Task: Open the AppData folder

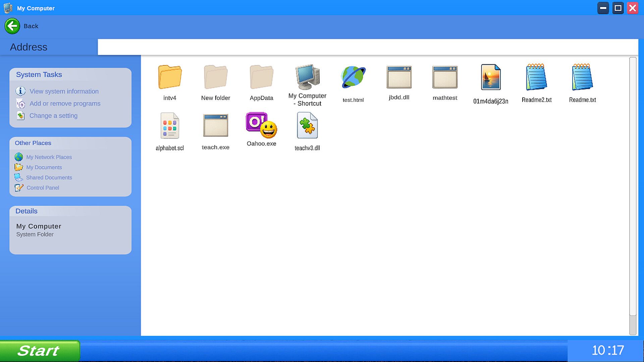Action: click(x=261, y=77)
